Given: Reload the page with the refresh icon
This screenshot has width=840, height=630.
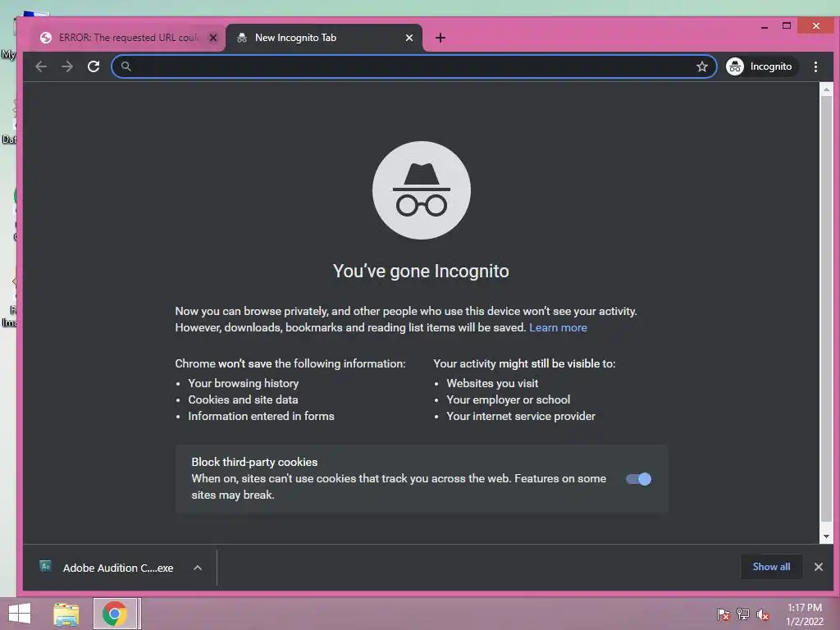Looking at the screenshot, I should (94, 66).
